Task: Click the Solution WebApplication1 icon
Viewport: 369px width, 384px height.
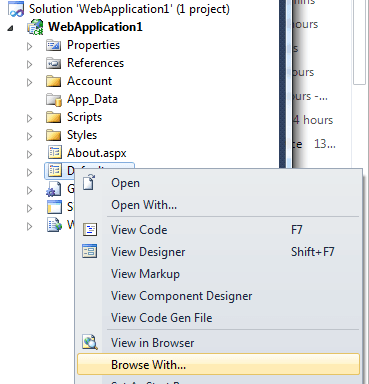Action: pos(16,9)
